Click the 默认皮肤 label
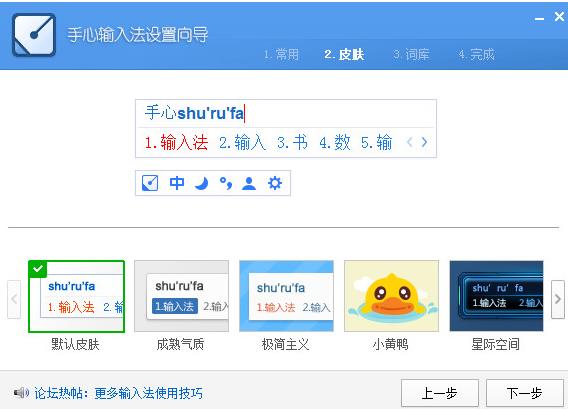The width and height of the screenshot is (568, 409). pos(75,344)
